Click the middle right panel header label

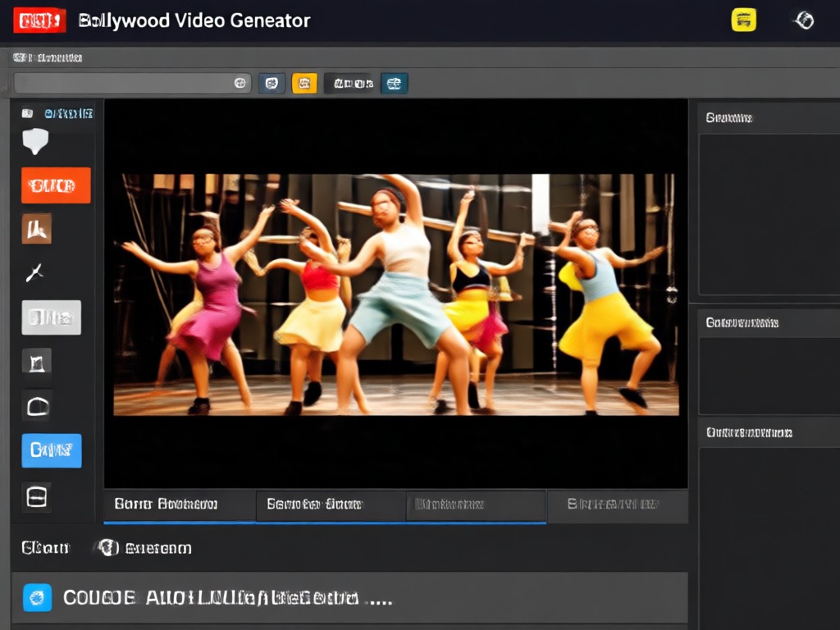tap(742, 322)
